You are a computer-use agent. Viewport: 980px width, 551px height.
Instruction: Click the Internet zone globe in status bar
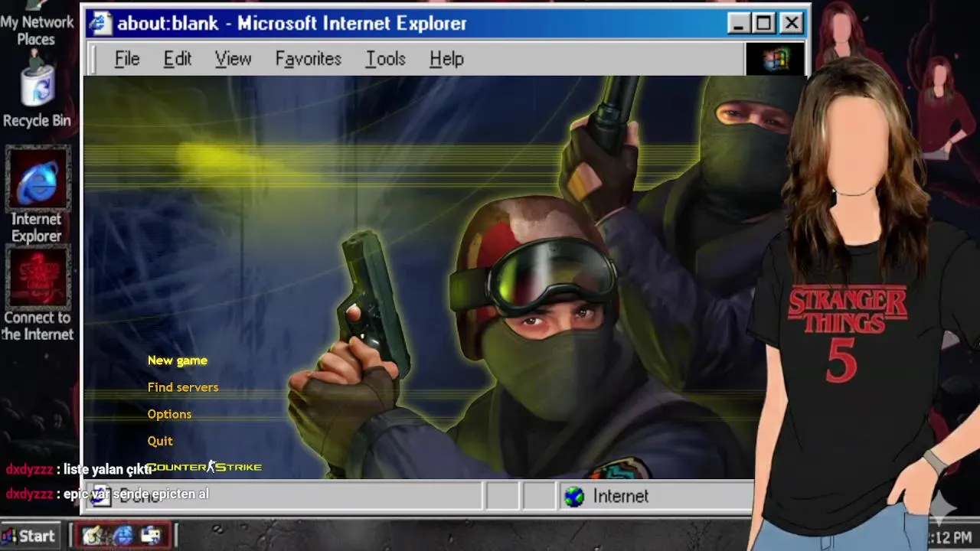573,497
